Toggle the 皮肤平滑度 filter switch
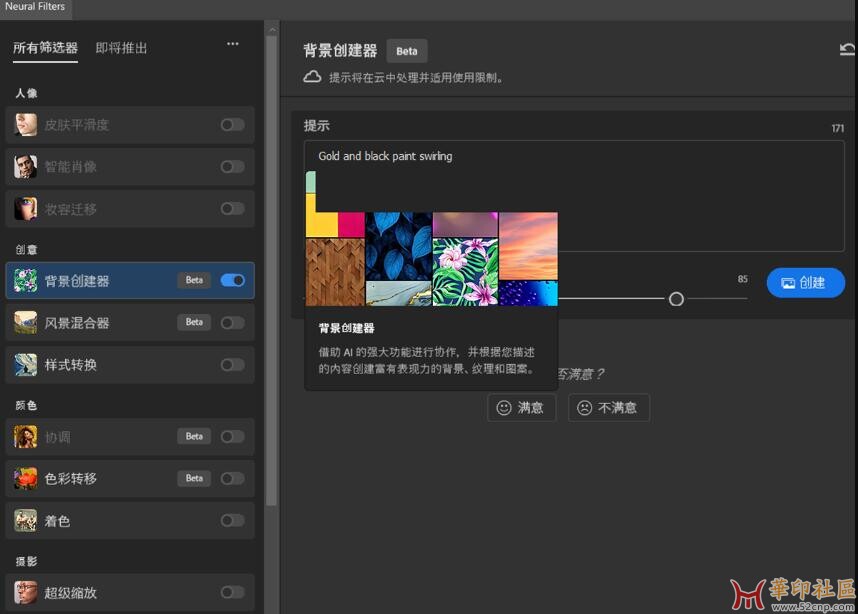The width and height of the screenshot is (858, 614). click(x=233, y=125)
